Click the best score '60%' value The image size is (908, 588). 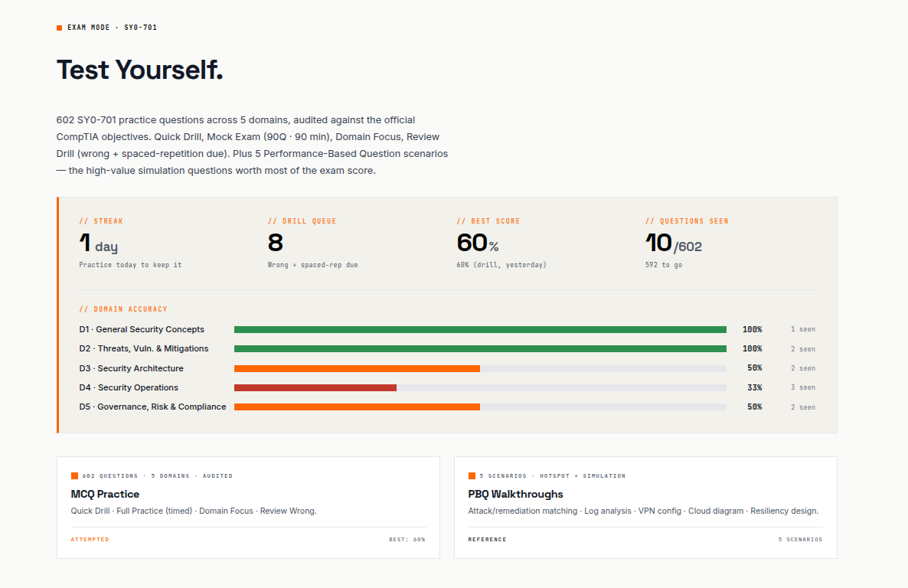(x=478, y=243)
